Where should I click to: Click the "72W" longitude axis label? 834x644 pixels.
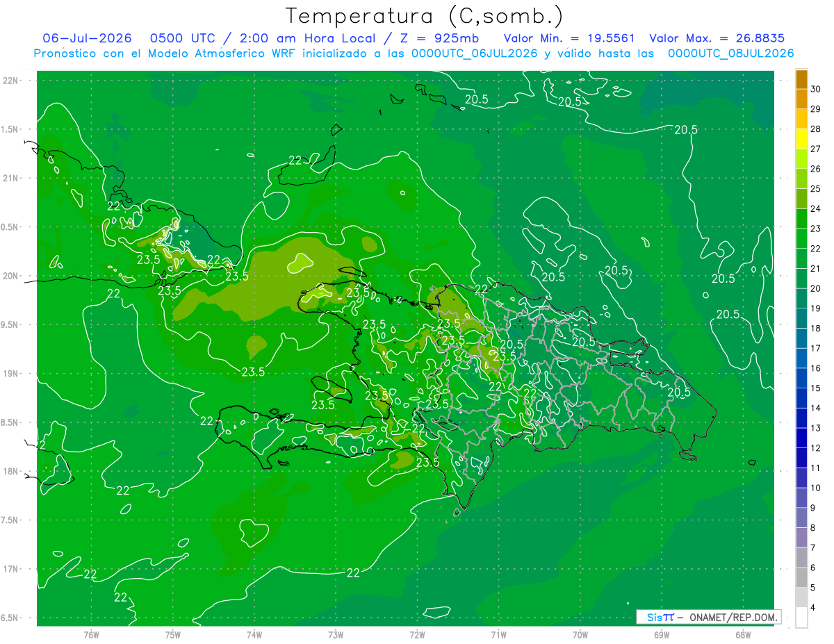click(x=417, y=634)
